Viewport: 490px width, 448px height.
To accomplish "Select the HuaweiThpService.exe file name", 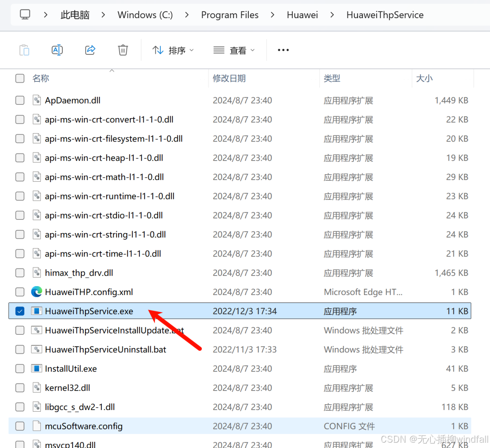I will pos(89,311).
